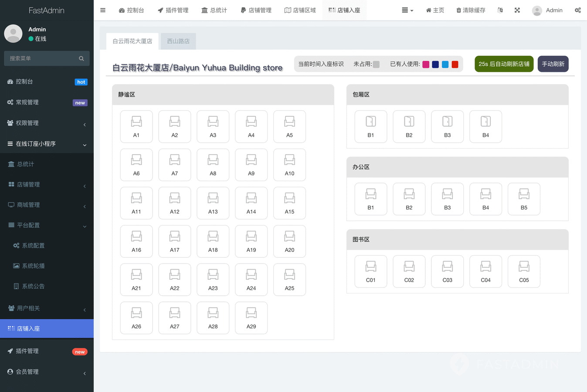Open the list dropdown in top bar
The image size is (587, 392).
tap(407, 10)
